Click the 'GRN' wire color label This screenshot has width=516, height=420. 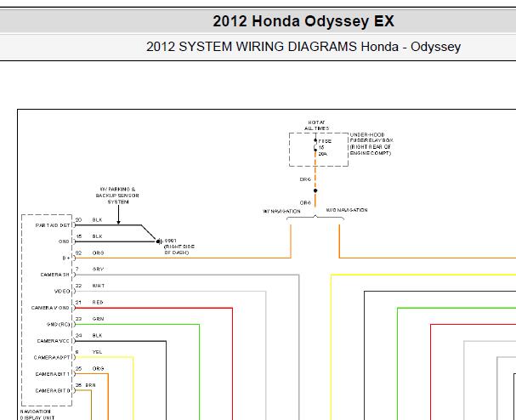[98, 319]
